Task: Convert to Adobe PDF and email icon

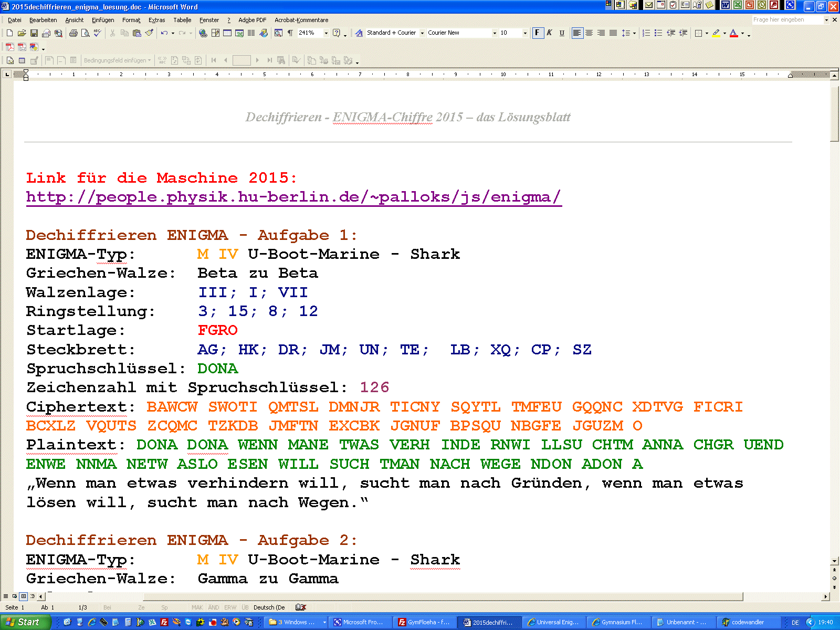Action: click(x=22, y=47)
